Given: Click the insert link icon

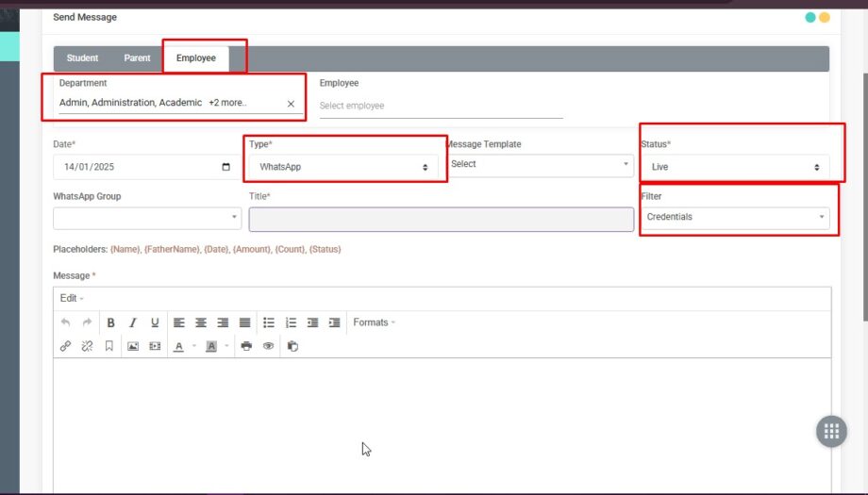Looking at the screenshot, I should [65, 346].
